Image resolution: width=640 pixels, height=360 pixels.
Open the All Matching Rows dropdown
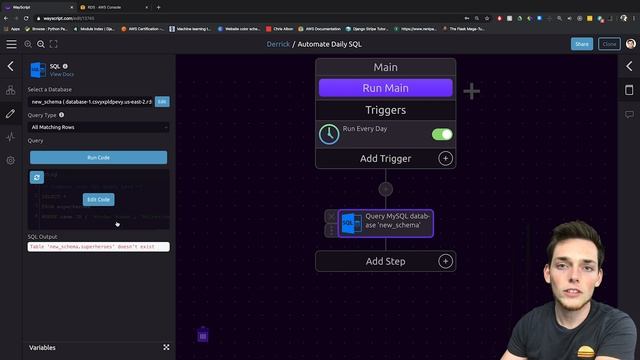98,127
